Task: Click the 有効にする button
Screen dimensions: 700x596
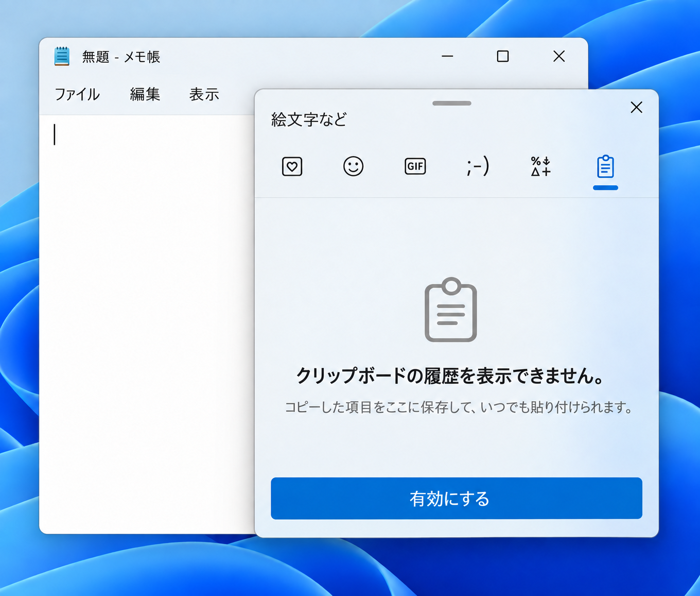Action: tap(457, 498)
